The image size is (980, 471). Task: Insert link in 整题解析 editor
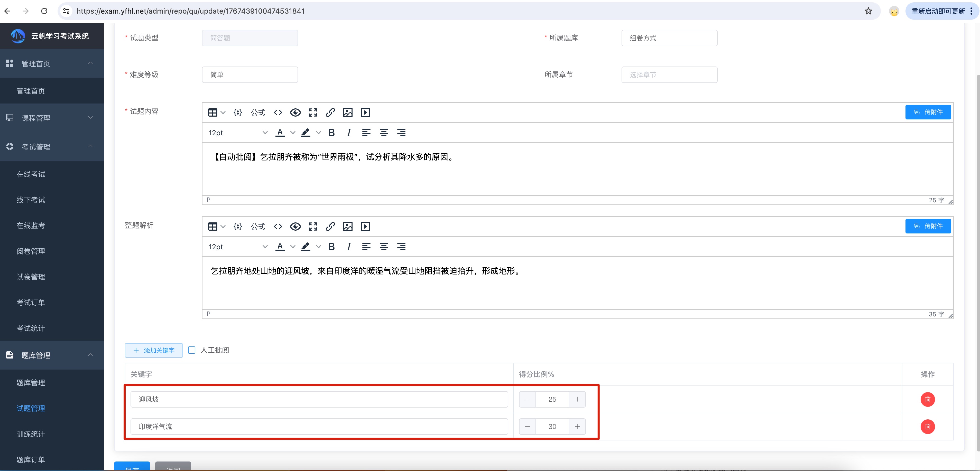pyautogui.click(x=330, y=227)
